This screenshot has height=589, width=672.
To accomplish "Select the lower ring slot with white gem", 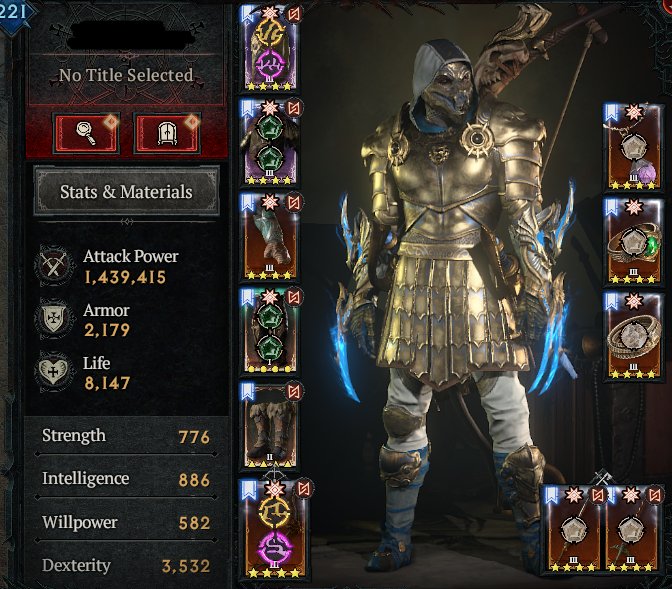I will pos(633,336).
